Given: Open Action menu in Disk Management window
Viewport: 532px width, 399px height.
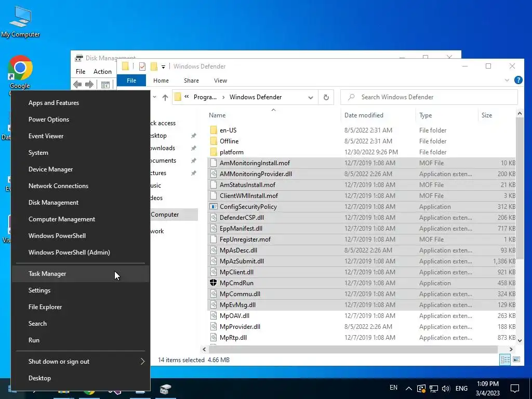Looking at the screenshot, I should click(102, 72).
